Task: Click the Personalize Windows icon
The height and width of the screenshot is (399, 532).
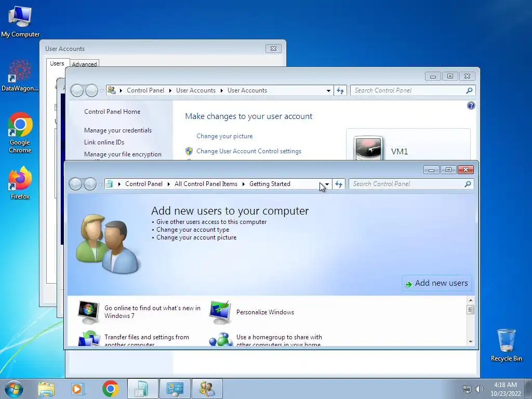Action: click(x=220, y=312)
